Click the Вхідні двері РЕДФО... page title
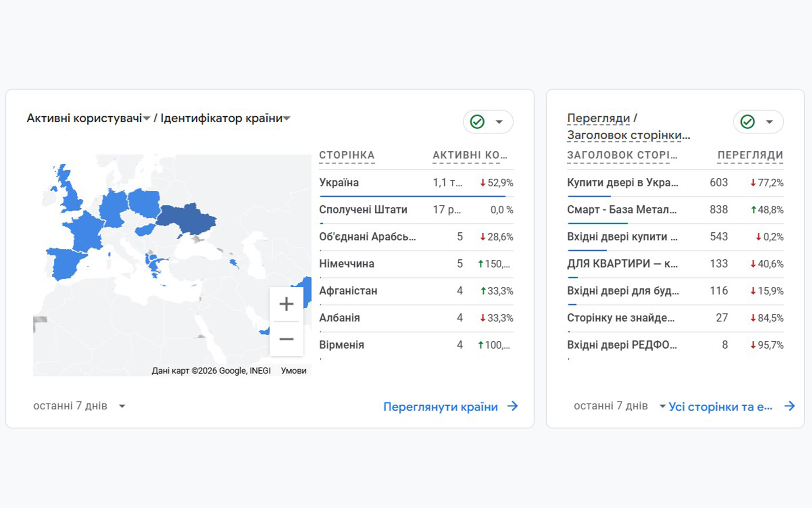The height and width of the screenshot is (508, 812). [x=622, y=345]
